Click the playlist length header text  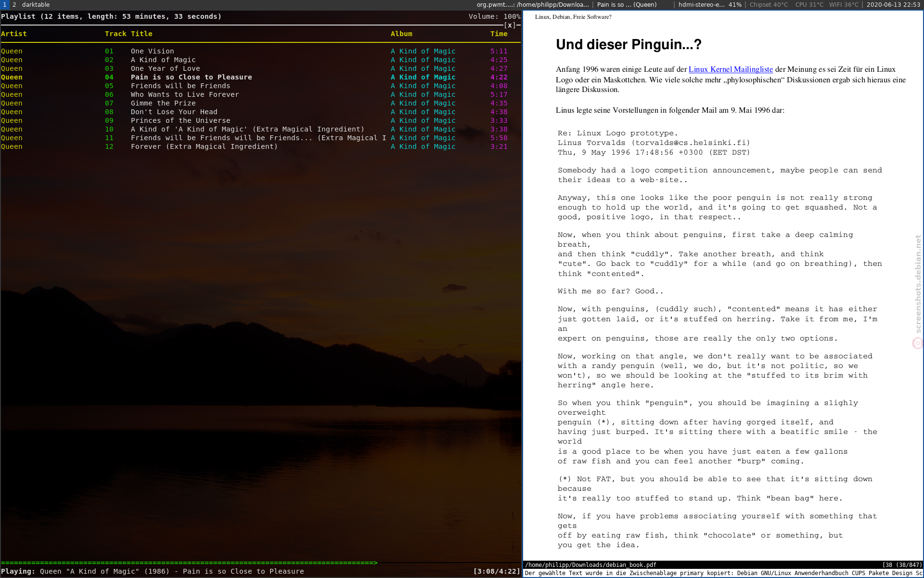(111, 16)
